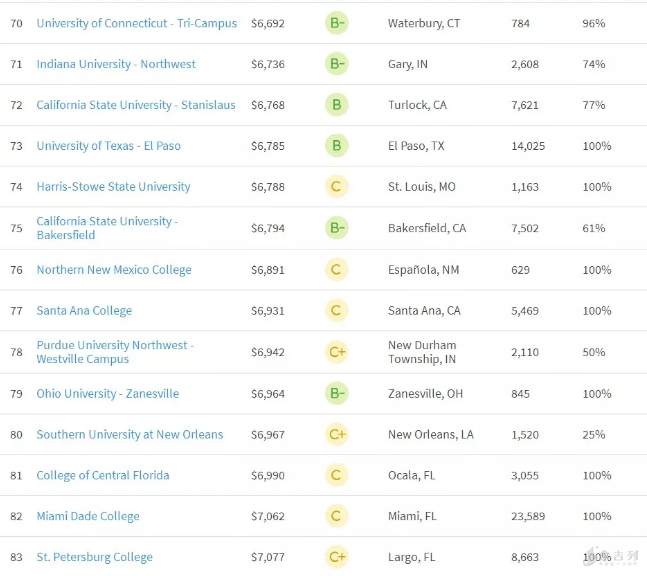Click B- grade badge for Zanesville row

click(336, 394)
